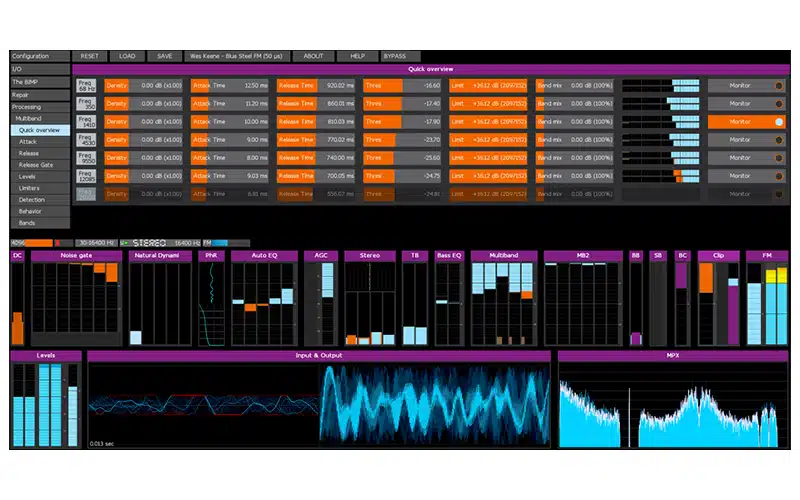Image resolution: width=800 pixels, height=500 pixels.
Task: Click the Freq 4530 band box
Action: point(86,140)
